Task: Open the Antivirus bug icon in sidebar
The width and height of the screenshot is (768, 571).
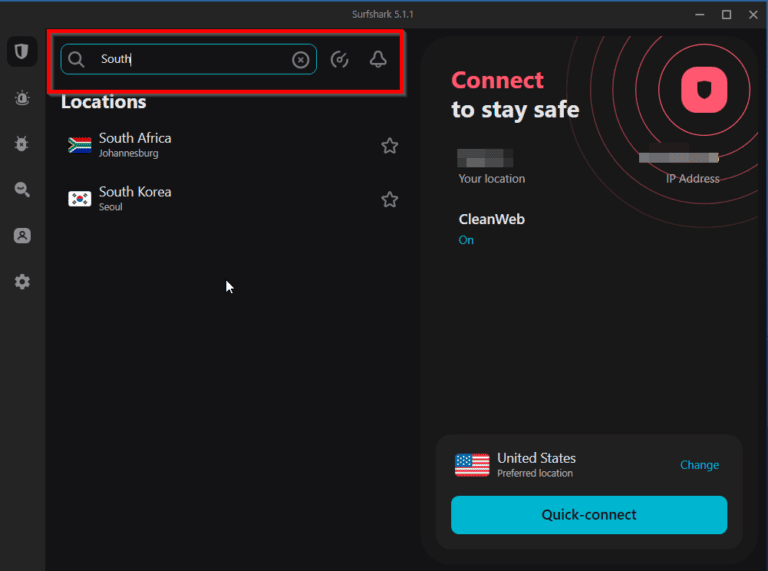Action: pos(22,144)
